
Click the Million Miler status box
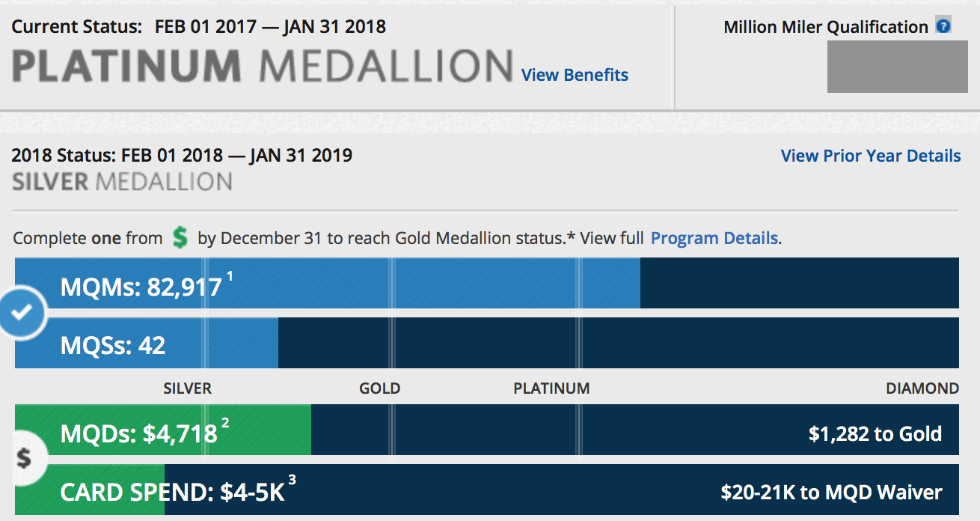[x=897, y=67]
